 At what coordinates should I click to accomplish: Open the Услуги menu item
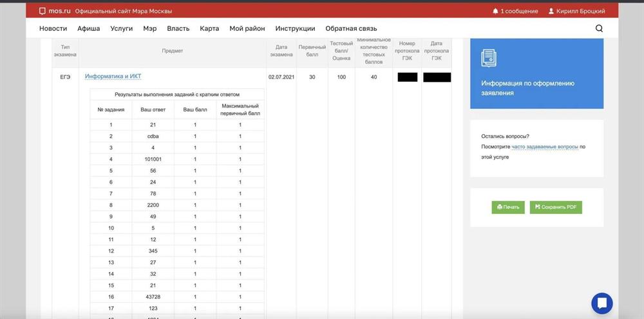tap(122, 28)
